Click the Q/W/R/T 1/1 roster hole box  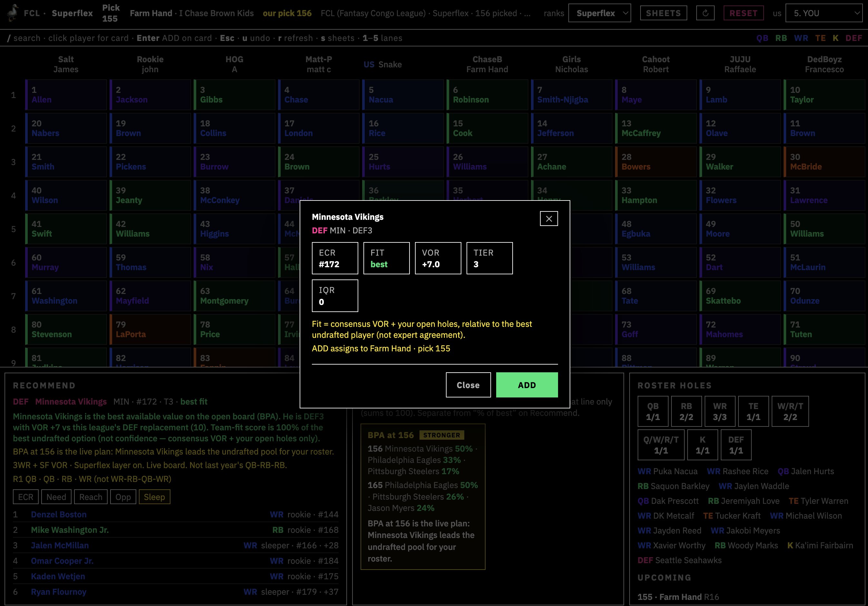(661, 445)
